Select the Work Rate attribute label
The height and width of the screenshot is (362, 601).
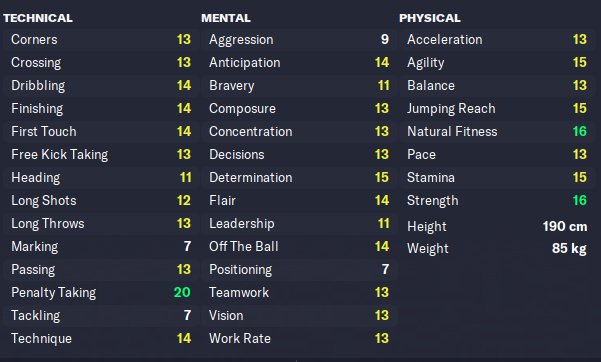(x=240, y=339)
